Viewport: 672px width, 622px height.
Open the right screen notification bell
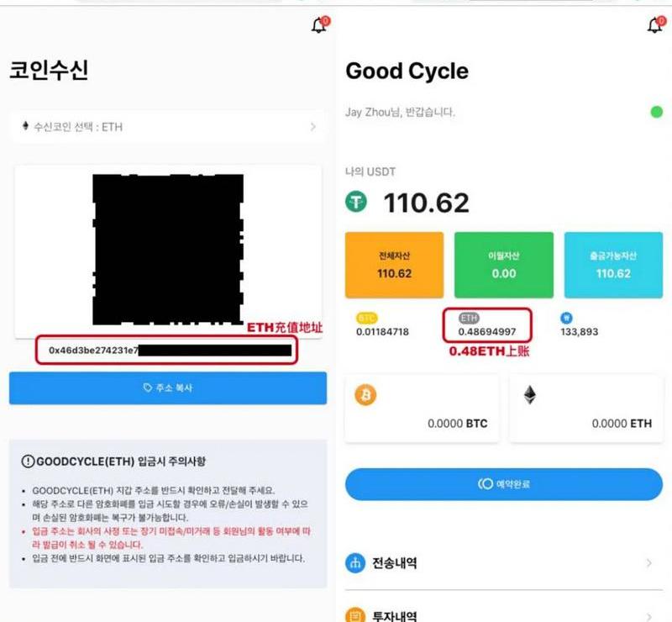click(656, 25)
